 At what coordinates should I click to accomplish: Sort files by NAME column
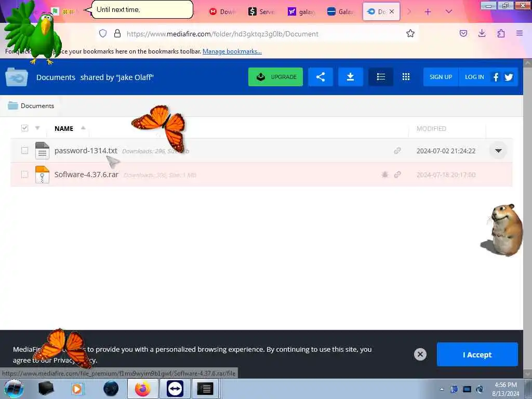tap(64, 129)
